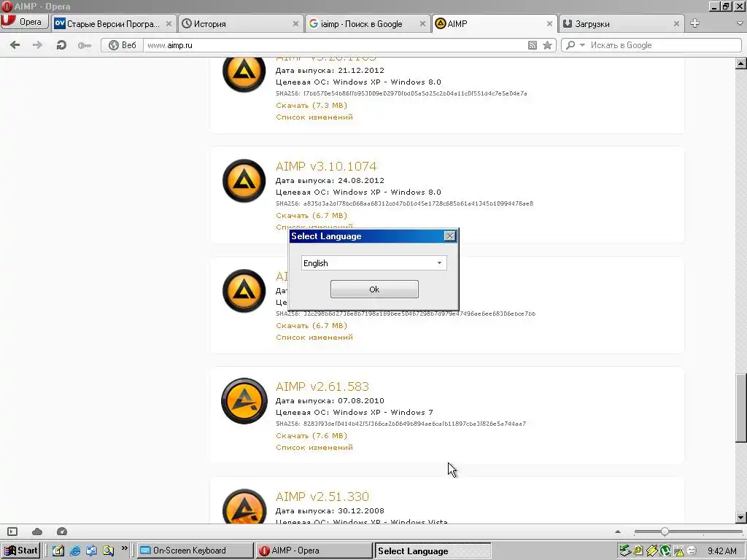Open a new tab with plus button
The height and width of the screenshot is (560, 747).
[694, 23]
